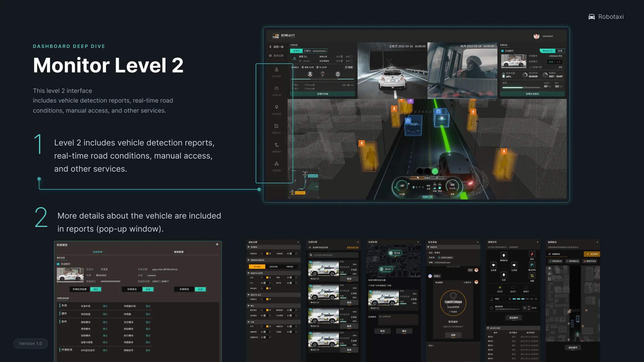Image resolution: width=644 pixels, height=362 pixels.
Task: Select the default view (默认视图) tab
Action: click(257, 266)
